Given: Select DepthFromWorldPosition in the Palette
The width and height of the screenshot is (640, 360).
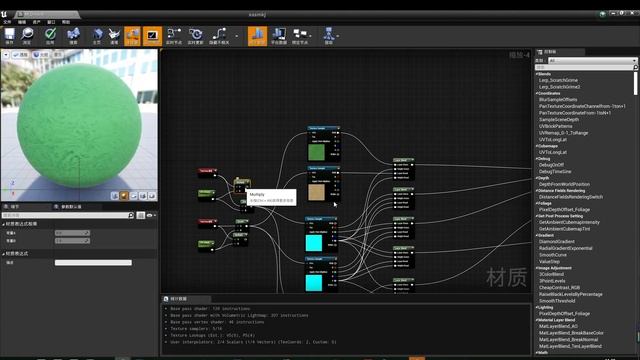Looking at the screenshot, I should [564, 184].
